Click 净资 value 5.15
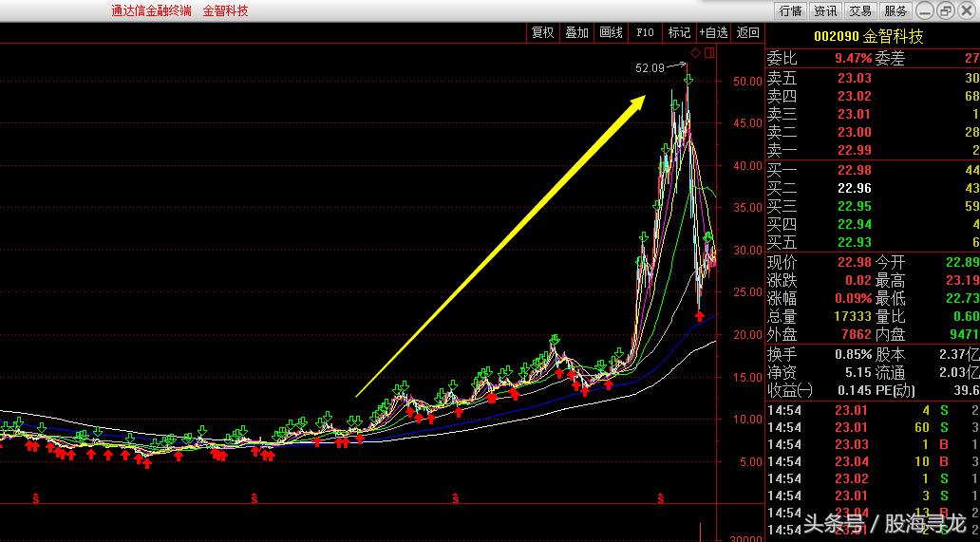The height and width of the screenshot is (542, 980). click(x=858, y=373)
